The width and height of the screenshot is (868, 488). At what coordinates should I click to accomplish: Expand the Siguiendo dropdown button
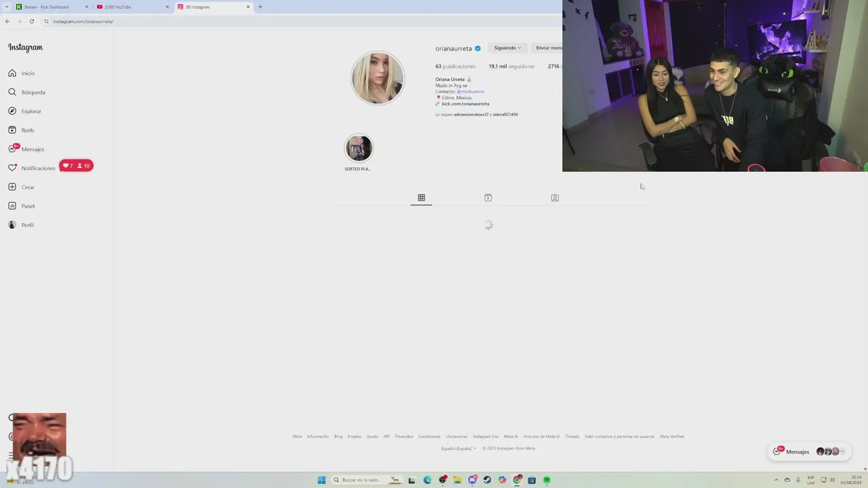pos(507,48)
